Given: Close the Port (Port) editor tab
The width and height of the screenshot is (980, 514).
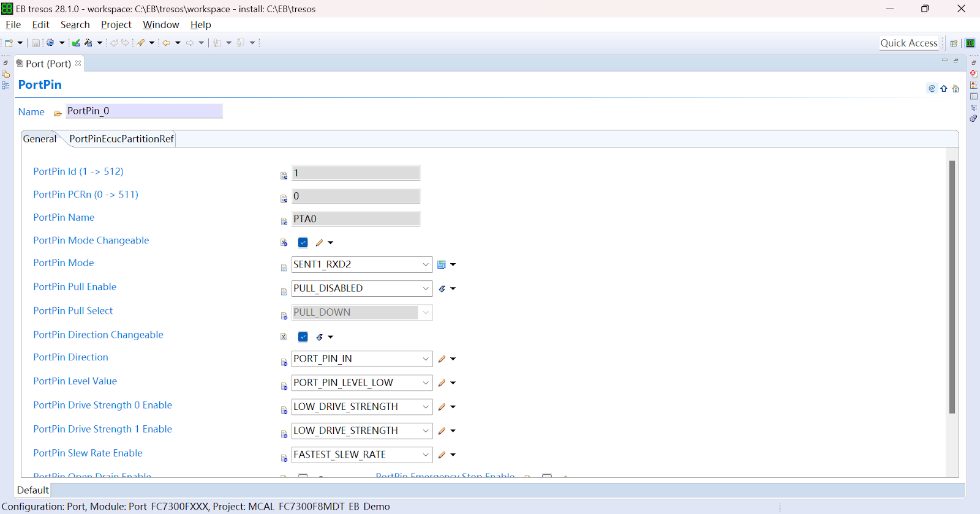Looking at the screenshot, I should [x=78, y=63].
